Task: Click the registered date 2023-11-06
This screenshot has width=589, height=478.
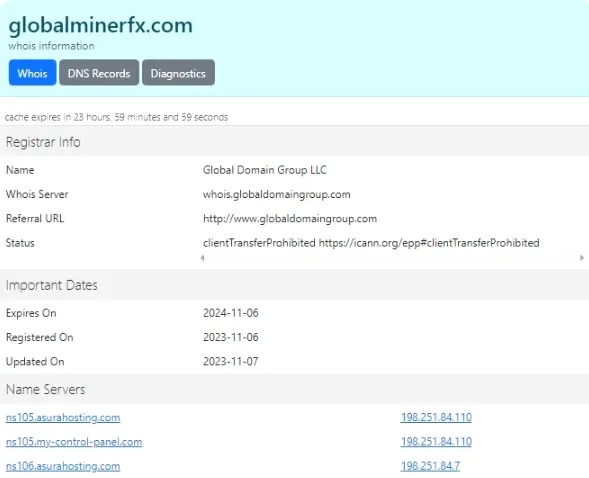Action: [231, 337]
